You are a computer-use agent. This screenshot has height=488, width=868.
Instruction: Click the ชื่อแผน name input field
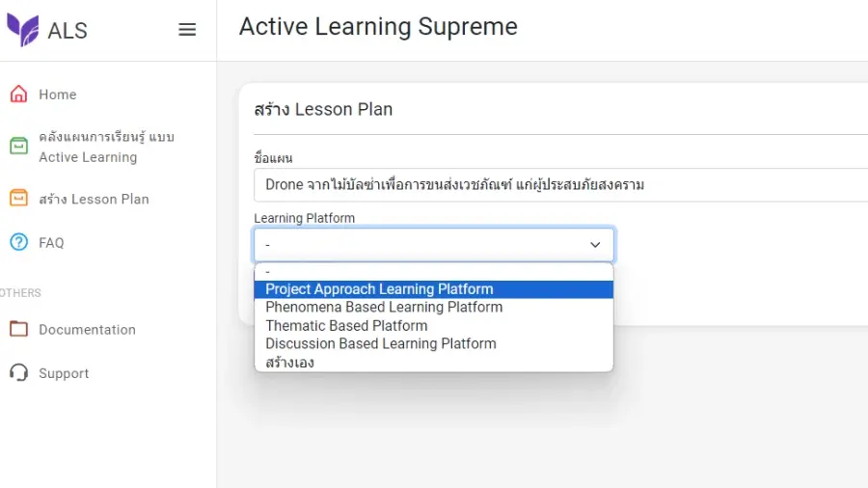(560, 185)
